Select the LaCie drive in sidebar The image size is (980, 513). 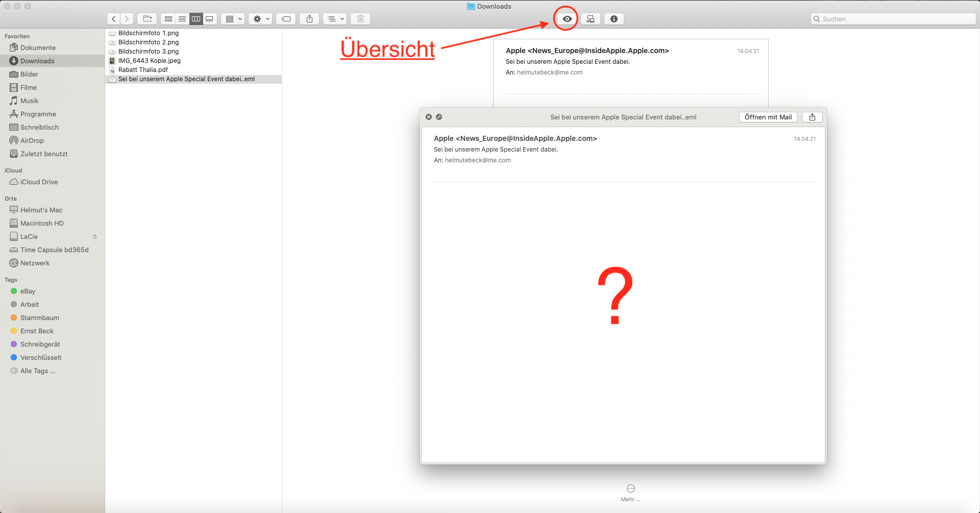pyautogui.click(x=52, y=236)
